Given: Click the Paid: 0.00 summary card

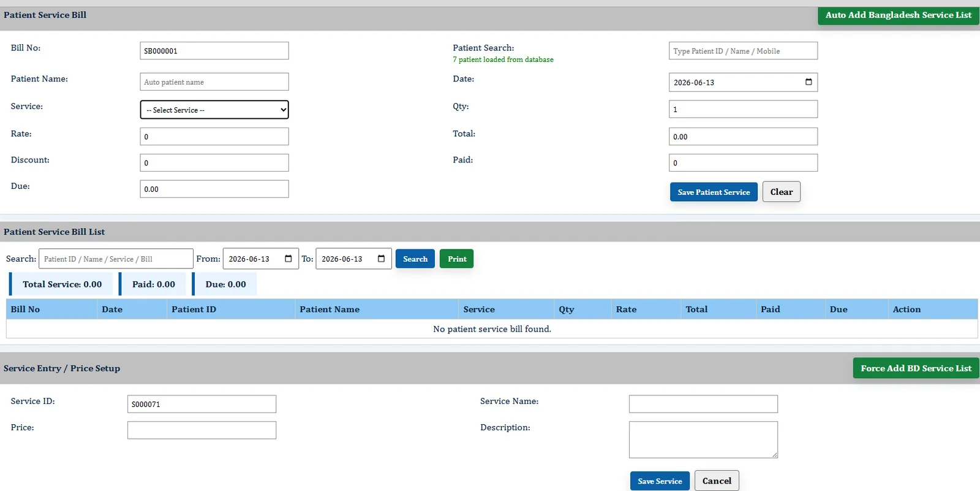Looking at the screenshot, I should tap(153, 284).
